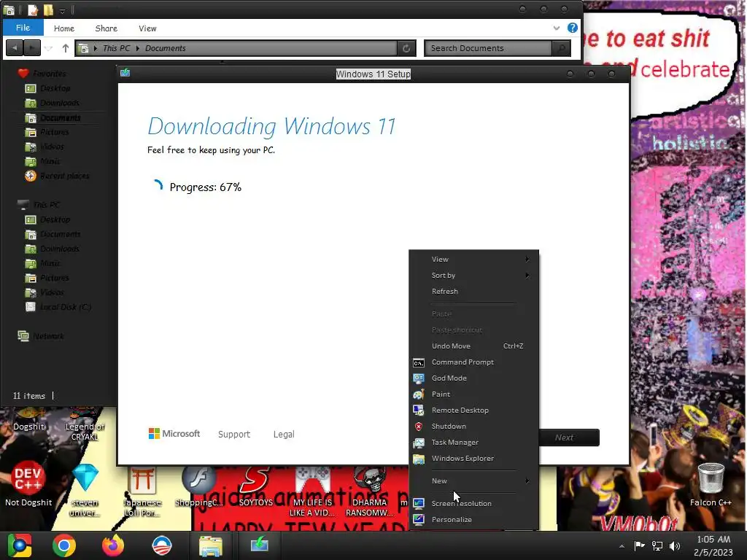The width and height of the screenshot is (747, 560).
Task: Expand the View submenu arrow
Action: point(527,259)
